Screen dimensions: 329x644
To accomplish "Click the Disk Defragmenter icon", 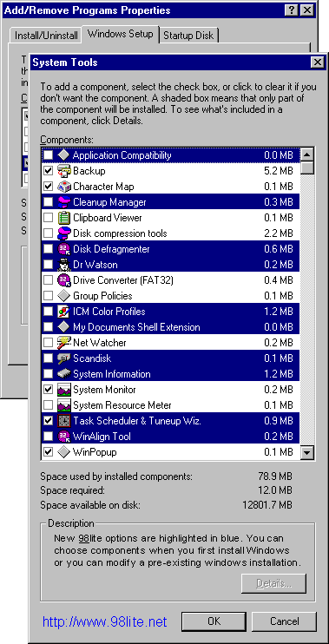I will coord(63,249).
